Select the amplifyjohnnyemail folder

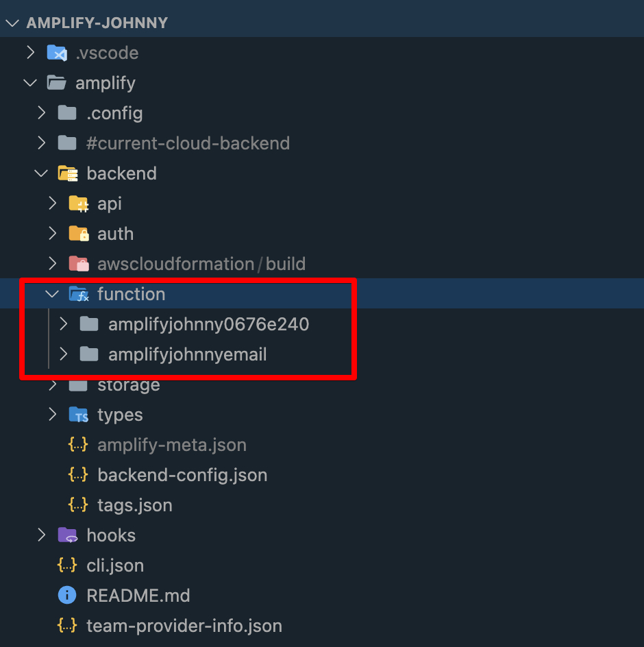187,354
